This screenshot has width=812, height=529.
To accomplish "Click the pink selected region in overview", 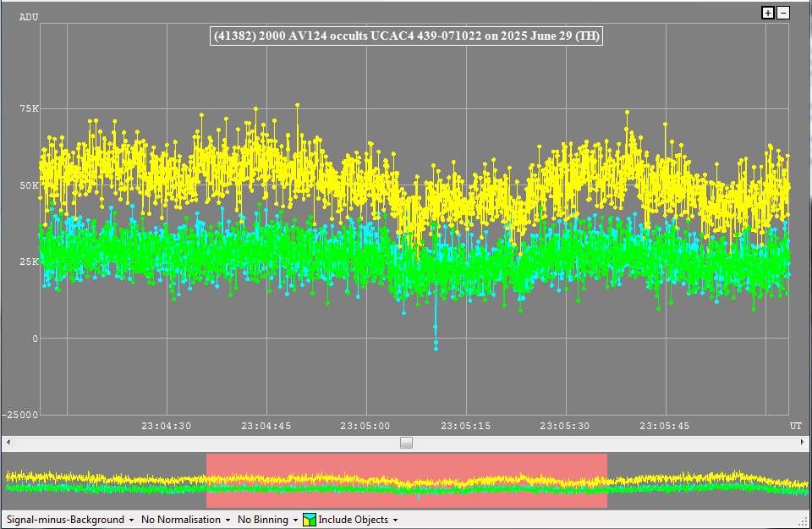I will (406, 480).
